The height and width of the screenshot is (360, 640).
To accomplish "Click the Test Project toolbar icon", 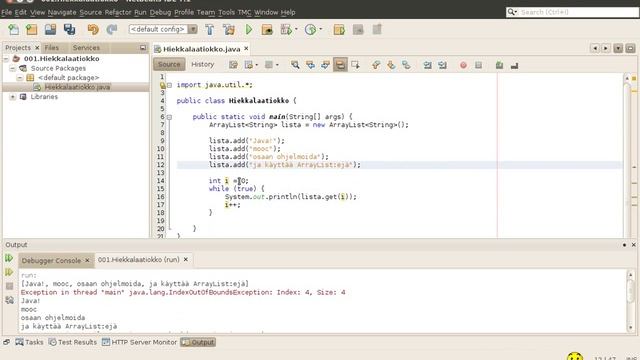I will coord(287,29).
